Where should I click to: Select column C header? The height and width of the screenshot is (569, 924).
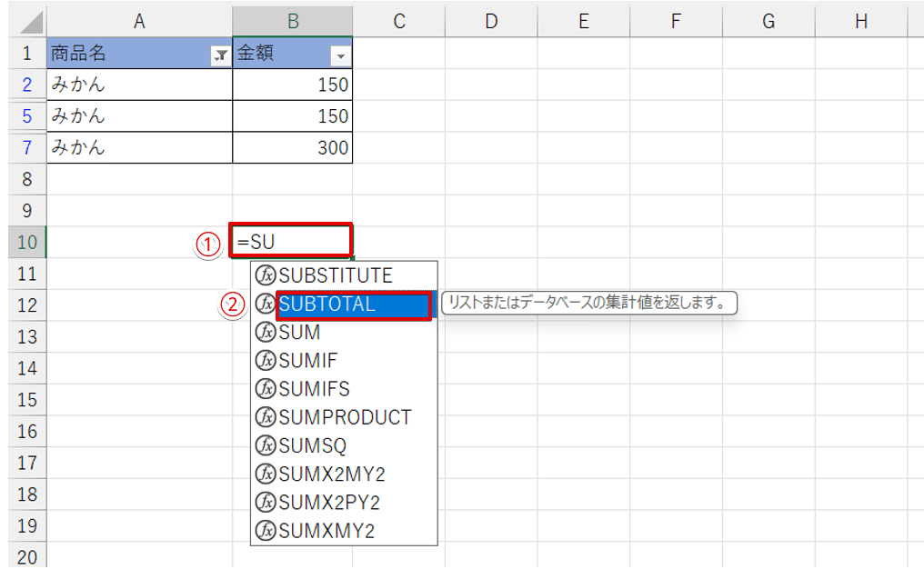click(x=399, y=22)
